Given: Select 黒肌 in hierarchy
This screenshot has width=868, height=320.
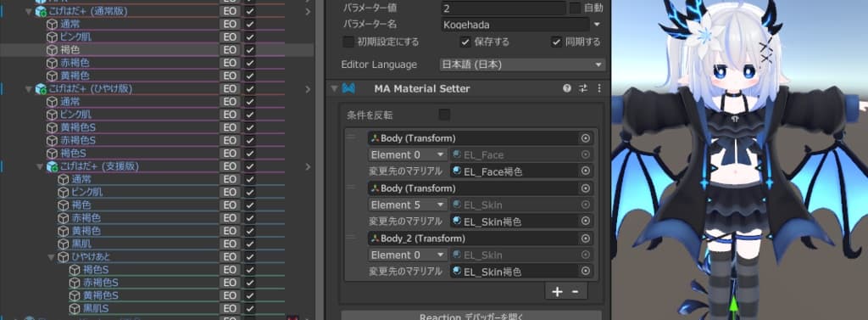Looking at the screenshot, I should [x=81, y=244].
